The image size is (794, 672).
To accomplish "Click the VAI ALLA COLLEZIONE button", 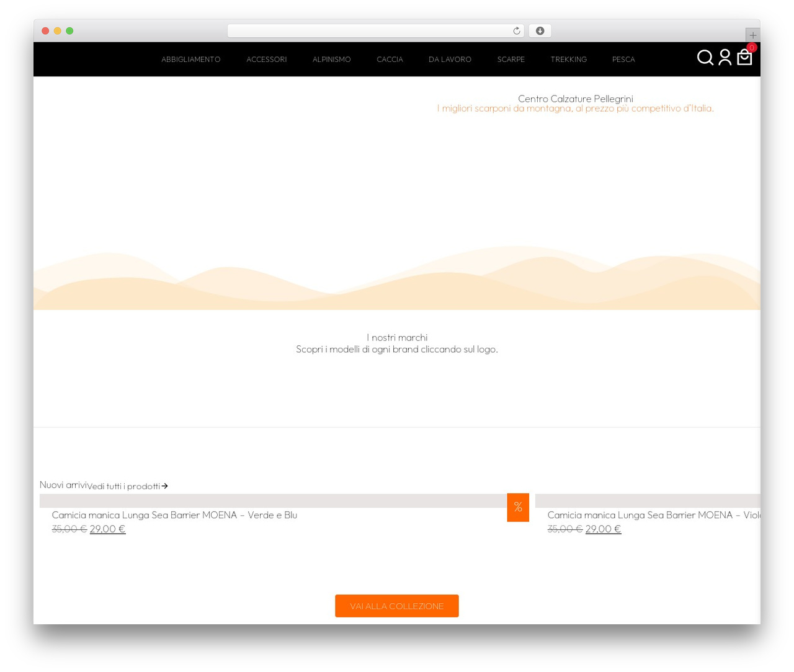I will (397, 606).
